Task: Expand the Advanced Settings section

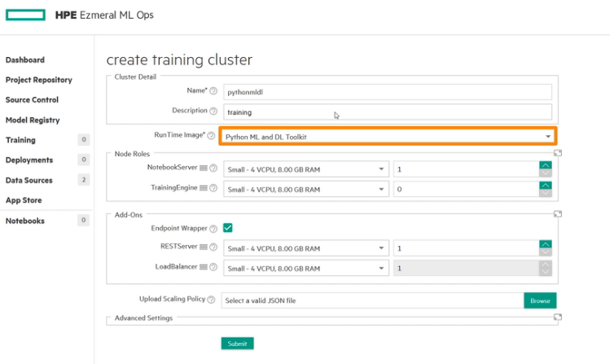Action: click(558, 318)
